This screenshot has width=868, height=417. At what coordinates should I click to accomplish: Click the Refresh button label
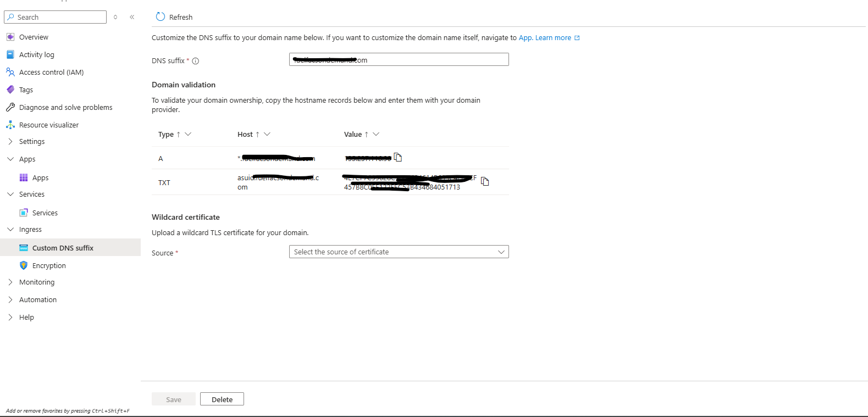tap(181, 17)
